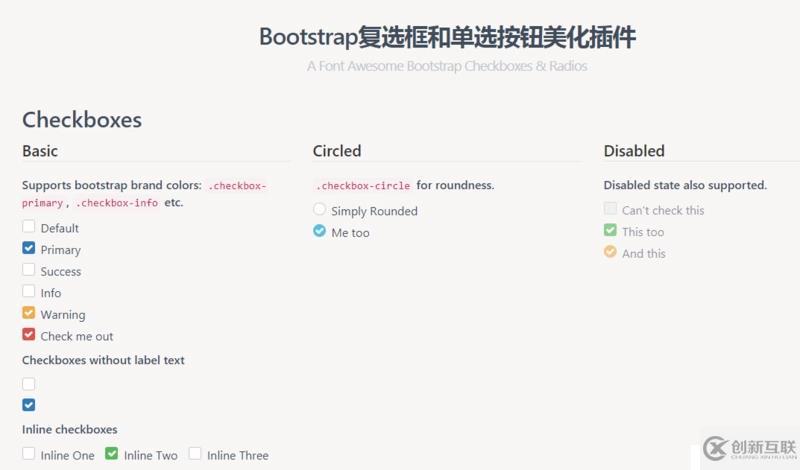Click the .checkbox-info code text
This screenshot has width=800, height=470.
pos(117,203)
